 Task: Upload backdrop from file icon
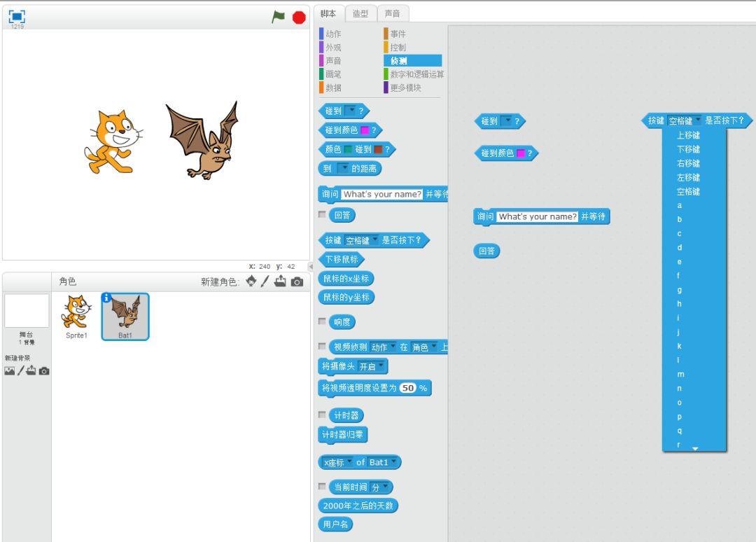pyautogui.click(x=31, y=370)
